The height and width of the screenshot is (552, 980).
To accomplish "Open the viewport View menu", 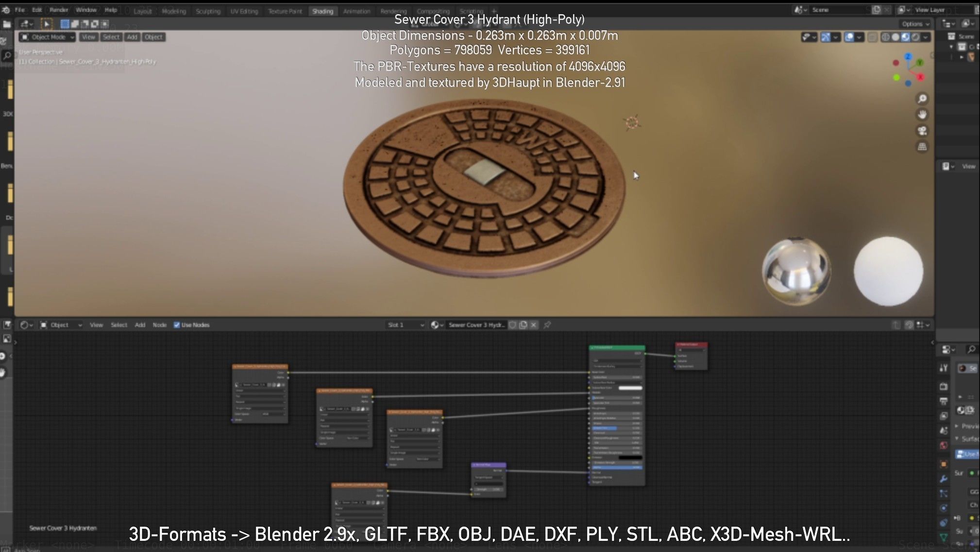I will [x=88, y=37].
